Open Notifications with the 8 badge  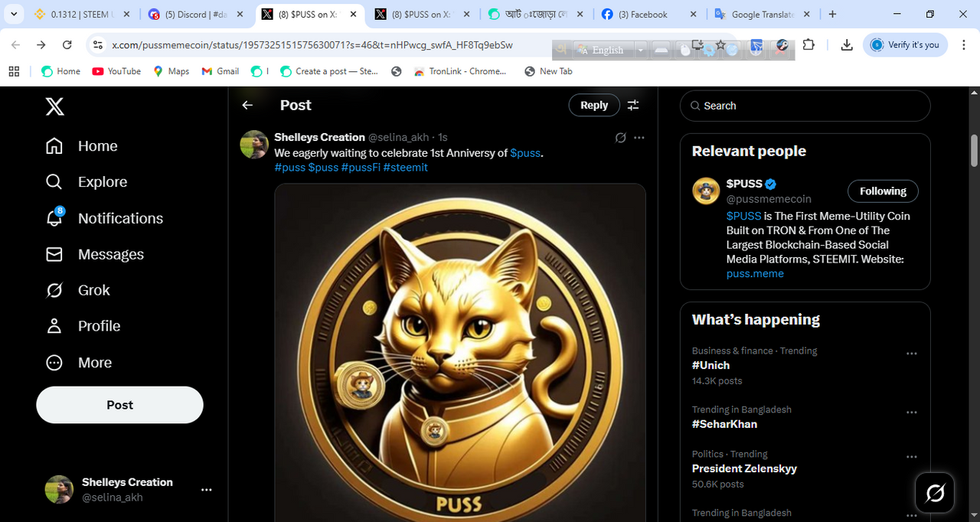tap(103, 218)
